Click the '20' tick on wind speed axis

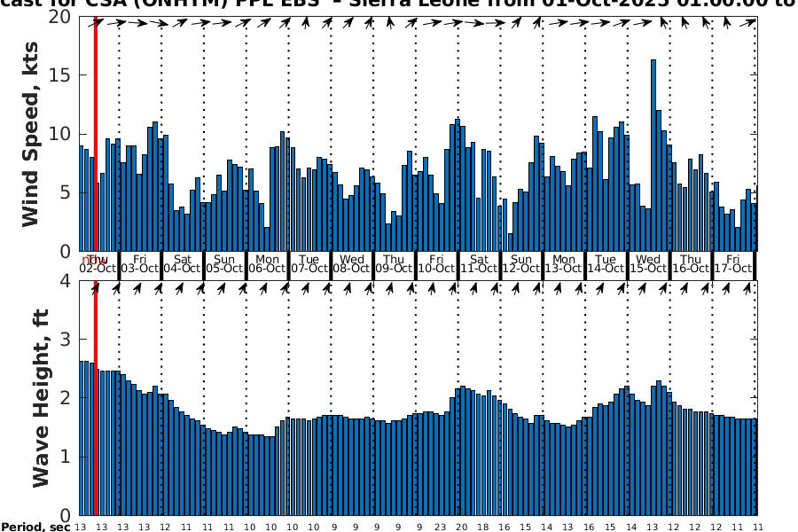click(60, 18)
